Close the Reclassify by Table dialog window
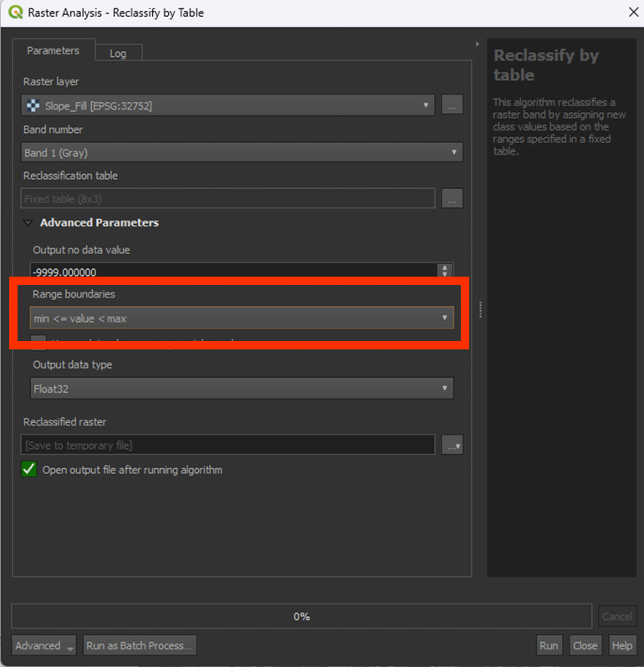Screen dimensions: 644x667 click(632, 13)
